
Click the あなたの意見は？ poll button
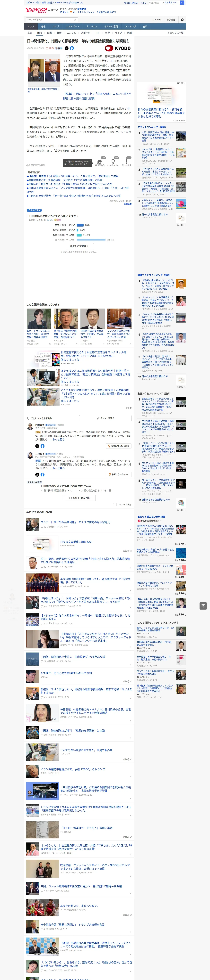coord(79,246)
